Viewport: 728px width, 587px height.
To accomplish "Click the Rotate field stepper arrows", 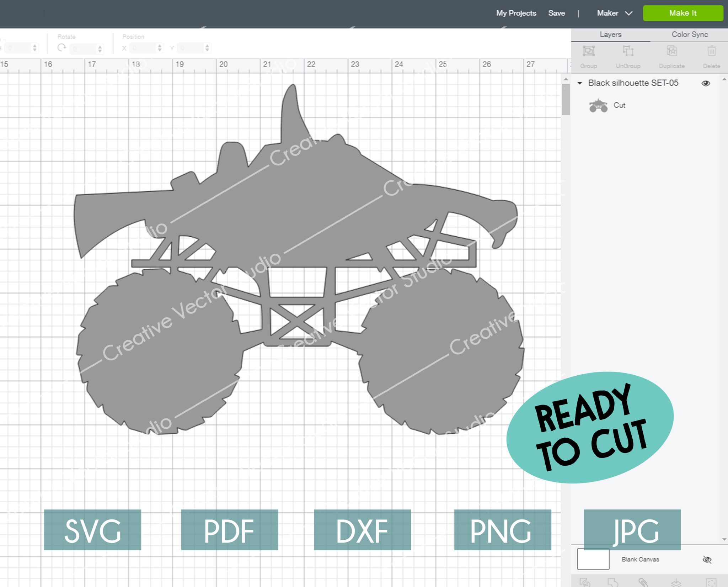I will 100,48.
